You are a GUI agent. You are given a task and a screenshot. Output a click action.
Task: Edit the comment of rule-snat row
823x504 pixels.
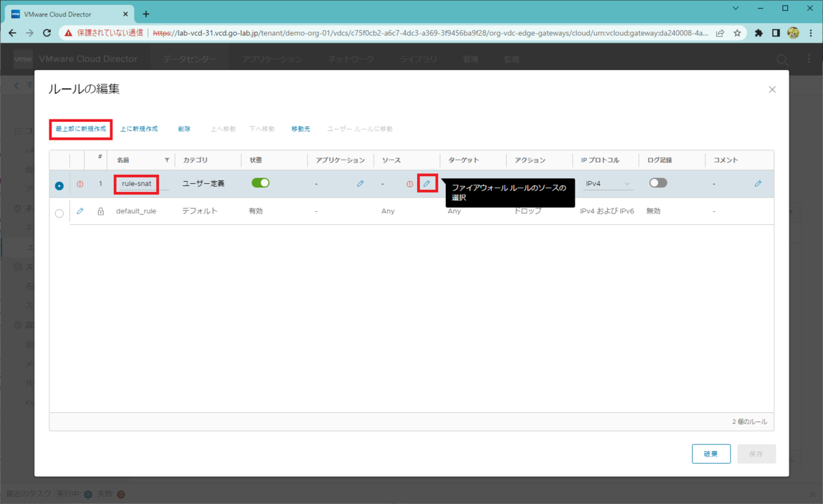point(758,184)
